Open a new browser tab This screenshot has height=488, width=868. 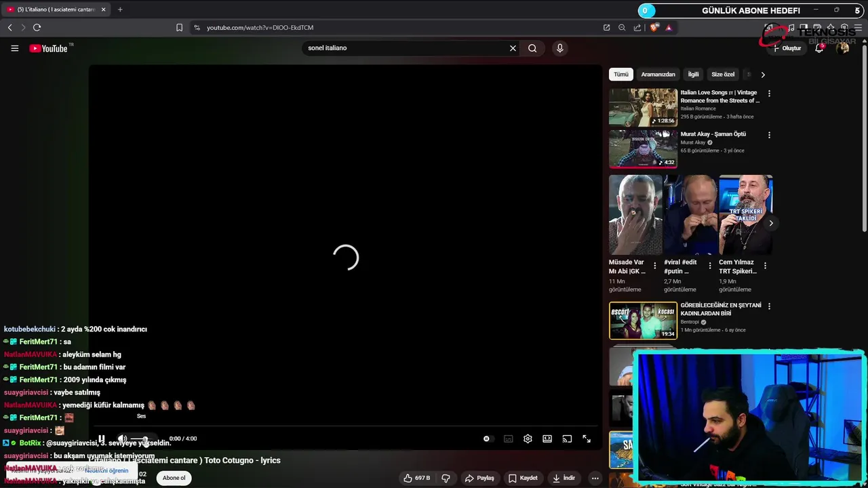(x=120, y=9)
